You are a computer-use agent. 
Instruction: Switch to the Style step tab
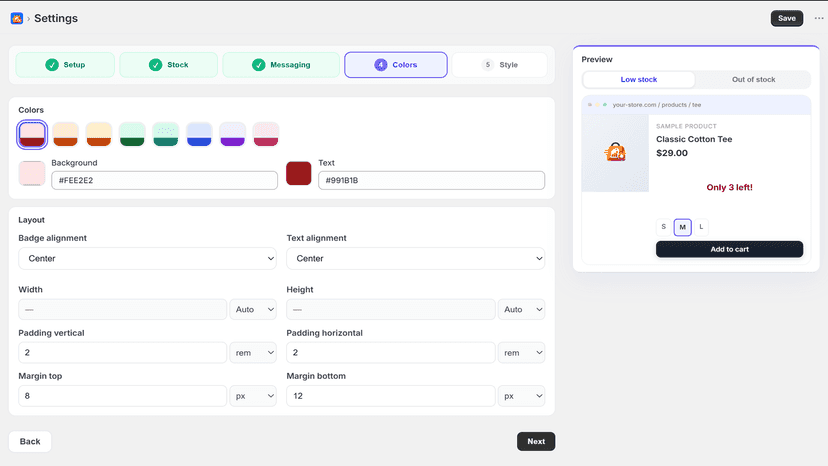click(500, 65)
